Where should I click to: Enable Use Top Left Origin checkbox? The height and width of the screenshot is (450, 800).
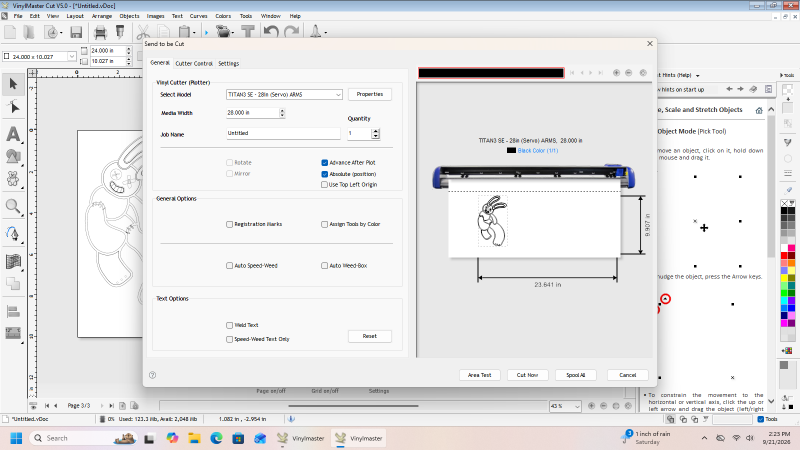324,185
